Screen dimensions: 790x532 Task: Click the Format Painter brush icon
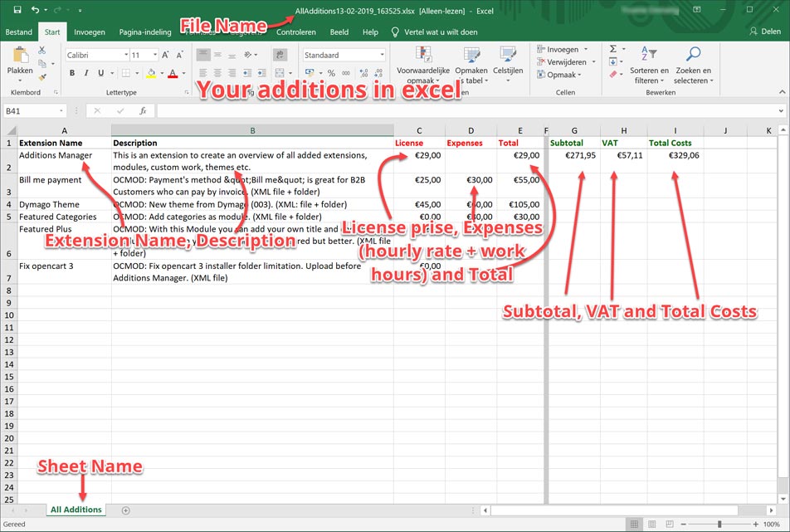click(42, 77)
